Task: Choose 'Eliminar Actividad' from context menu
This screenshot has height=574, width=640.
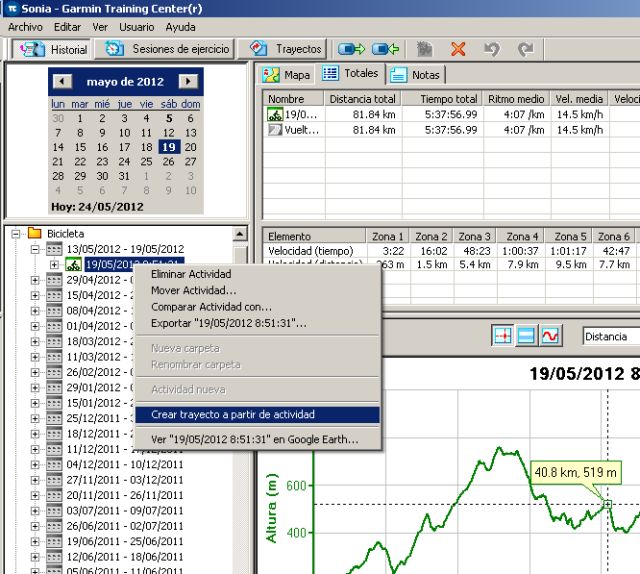Action: click(190, 274)
